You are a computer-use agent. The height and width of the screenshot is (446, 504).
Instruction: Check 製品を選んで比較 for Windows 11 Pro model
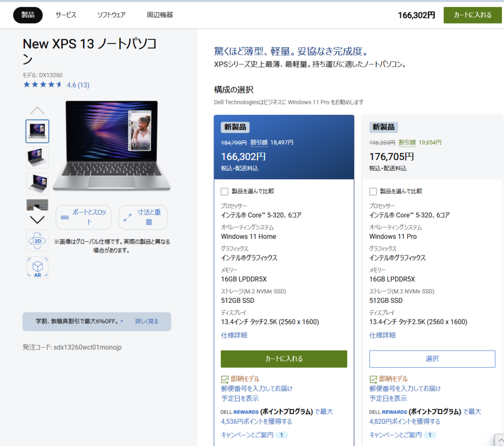(x=373, y=191)
